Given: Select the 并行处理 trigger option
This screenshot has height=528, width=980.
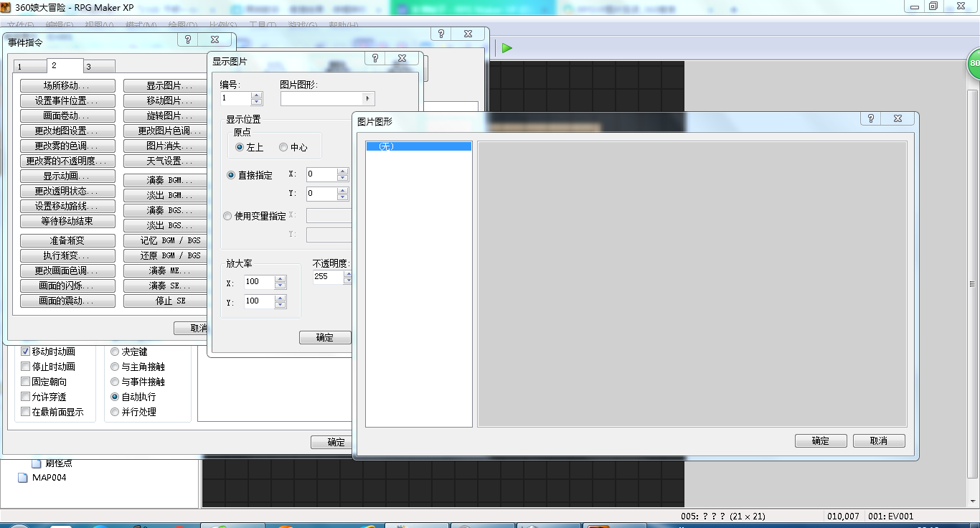Looking at the screenshot, I should pyautogui.click(x=115, y=412).
